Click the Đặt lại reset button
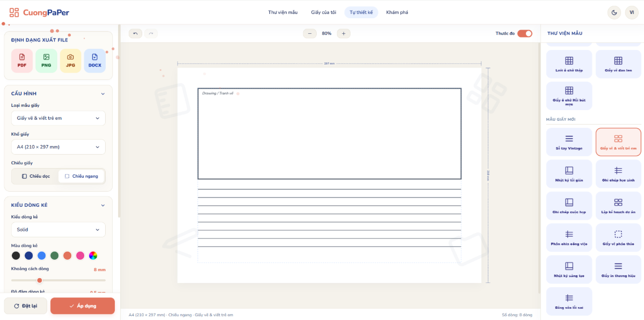Viewport: 644px width, 320px height. [26, 306]
